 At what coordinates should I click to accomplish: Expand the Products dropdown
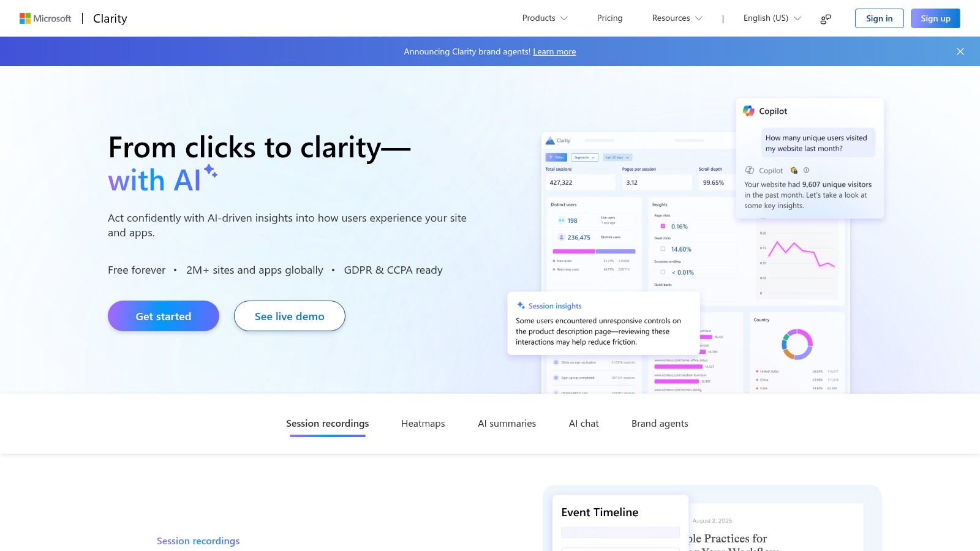coord(544,18)
